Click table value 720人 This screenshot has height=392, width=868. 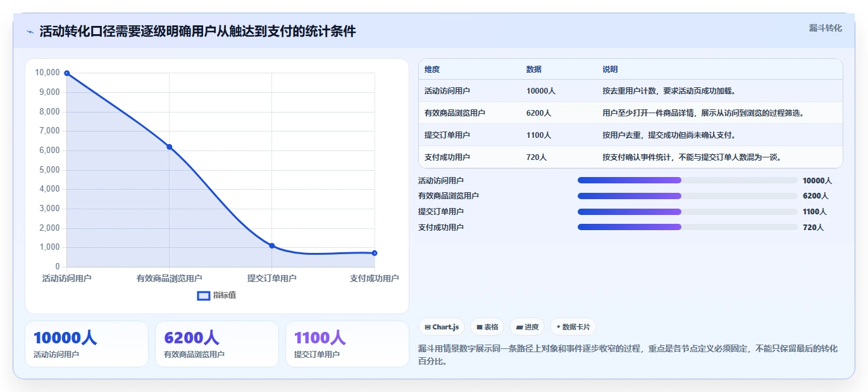click(x=536, y=157)
